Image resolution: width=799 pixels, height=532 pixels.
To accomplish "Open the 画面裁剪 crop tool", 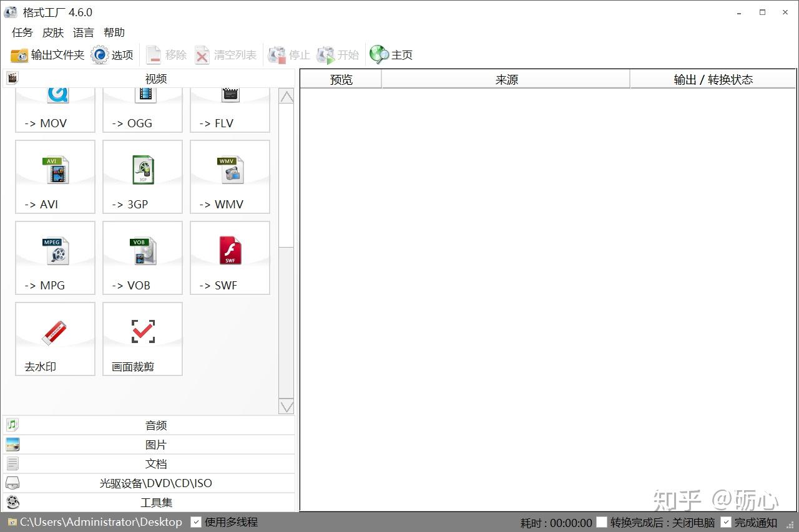I will 142,339.
